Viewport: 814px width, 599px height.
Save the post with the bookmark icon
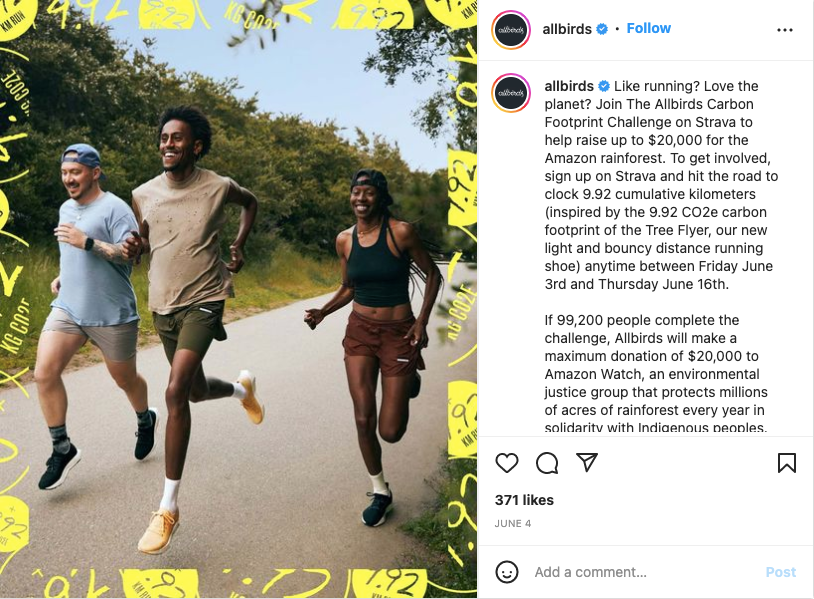click(x=786, y=463)
